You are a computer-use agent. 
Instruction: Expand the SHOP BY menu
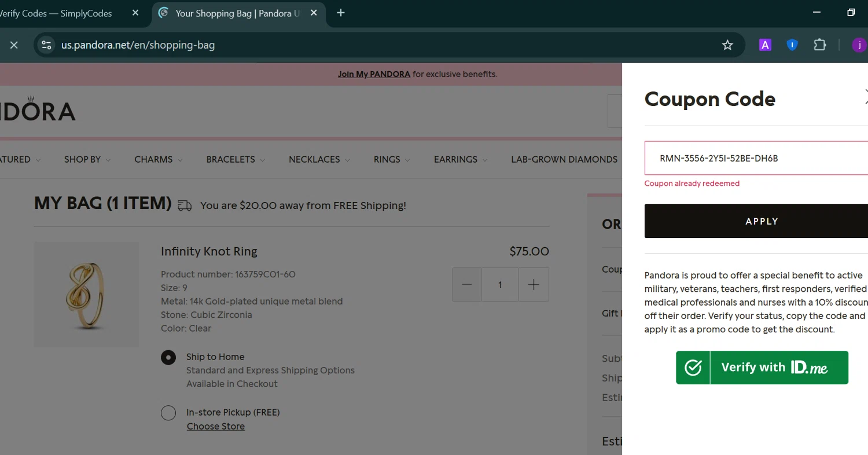[x=87, y=160]
